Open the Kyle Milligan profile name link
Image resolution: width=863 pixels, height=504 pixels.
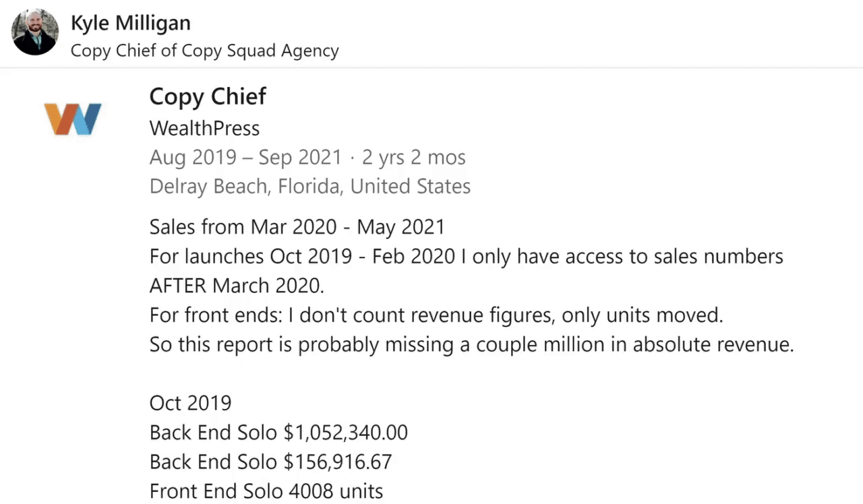click(131, 23)
